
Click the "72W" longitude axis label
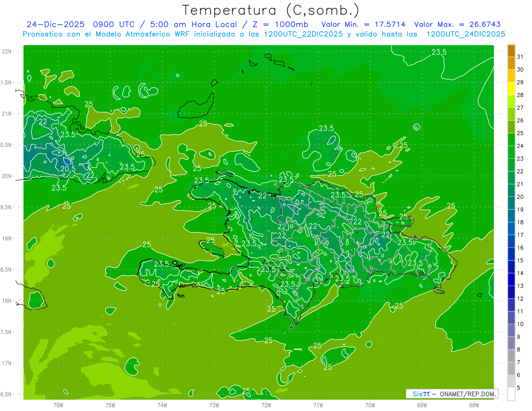[x=266, y=405]
